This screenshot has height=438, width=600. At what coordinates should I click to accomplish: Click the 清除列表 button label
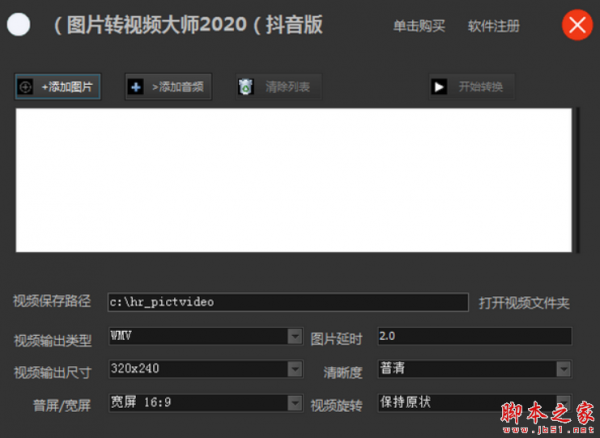[x=288, y=87]
